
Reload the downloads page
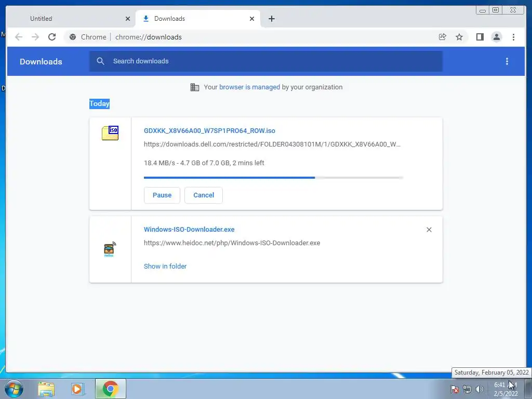[52, 37]
